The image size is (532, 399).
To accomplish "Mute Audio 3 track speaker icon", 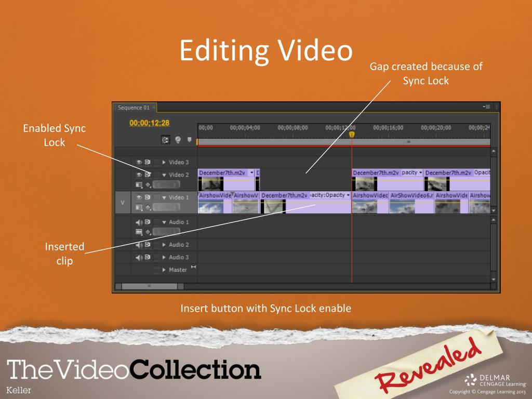I will (x=139, y=257).
